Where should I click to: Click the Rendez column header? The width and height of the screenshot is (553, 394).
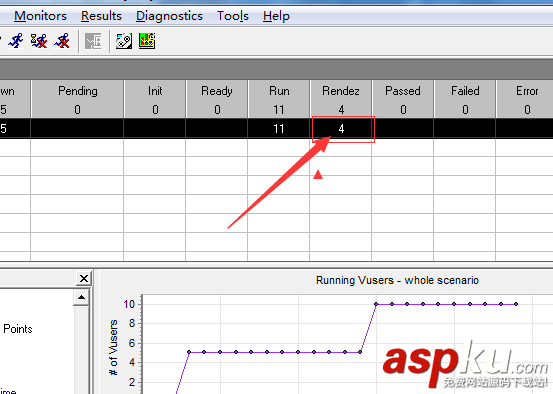pos(341,99)
